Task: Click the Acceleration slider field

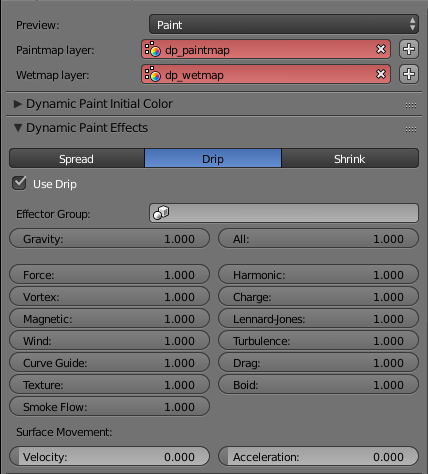Action: click(318, 457)
